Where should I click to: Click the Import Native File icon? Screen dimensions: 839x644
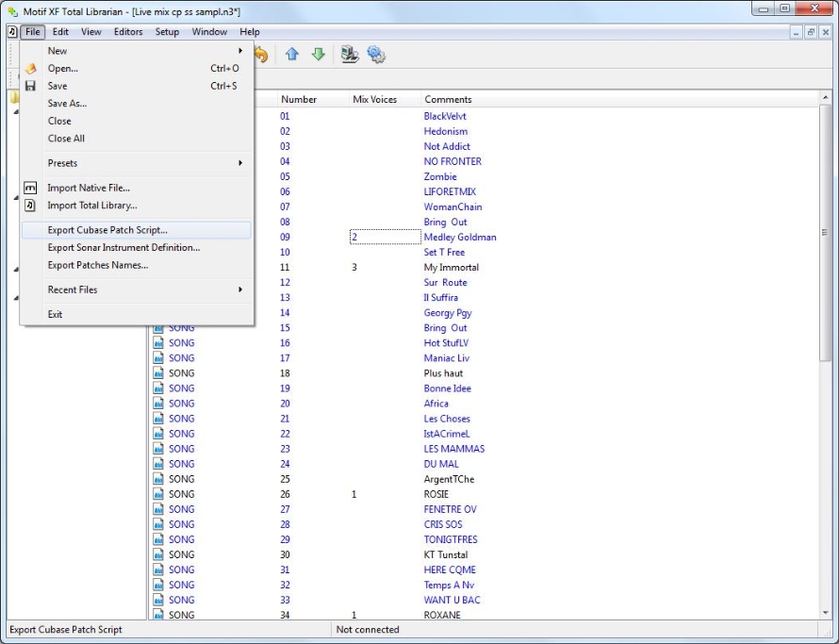[30, 188]
